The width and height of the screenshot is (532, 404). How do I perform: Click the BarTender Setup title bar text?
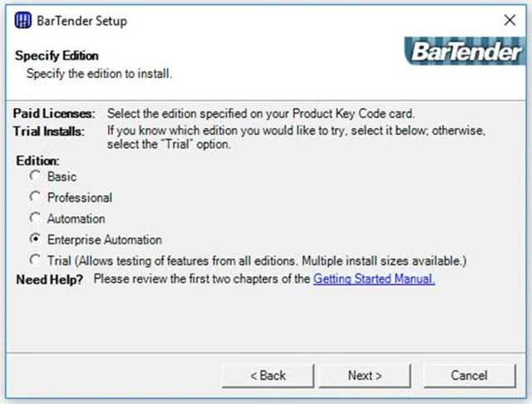(82, 21)
